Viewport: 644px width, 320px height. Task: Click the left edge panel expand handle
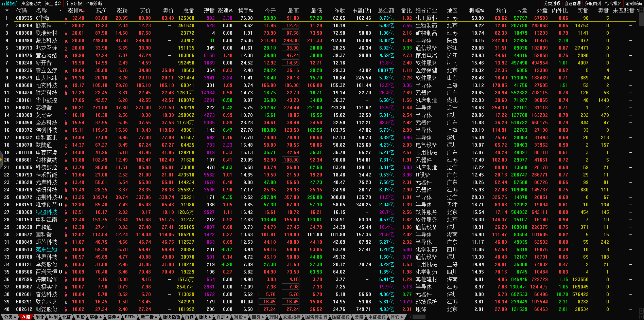coord(1,160)
